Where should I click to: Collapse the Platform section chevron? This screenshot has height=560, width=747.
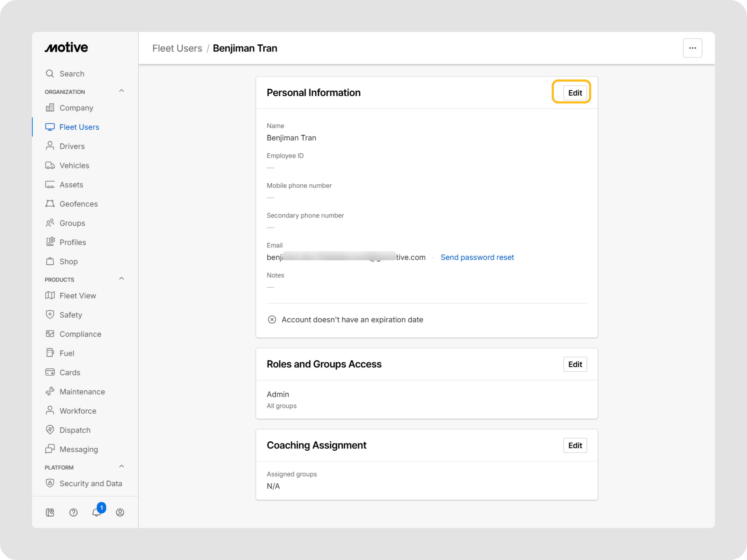[x=122, y=466]
